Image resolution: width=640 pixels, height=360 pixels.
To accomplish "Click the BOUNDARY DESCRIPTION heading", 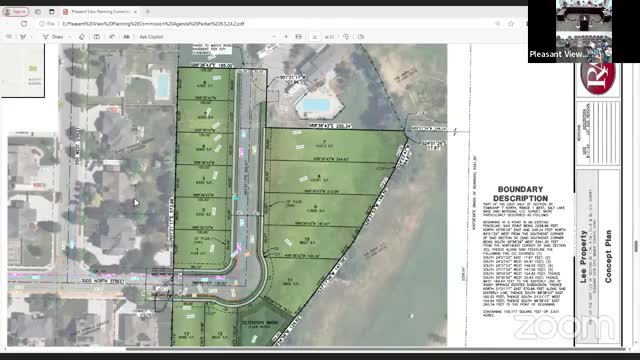I will tap(520, 194).
